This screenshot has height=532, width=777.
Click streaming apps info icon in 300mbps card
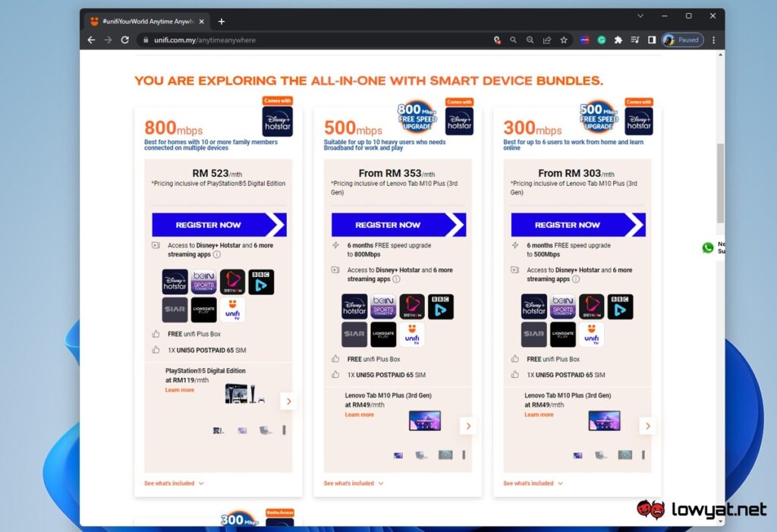point(576,279)
